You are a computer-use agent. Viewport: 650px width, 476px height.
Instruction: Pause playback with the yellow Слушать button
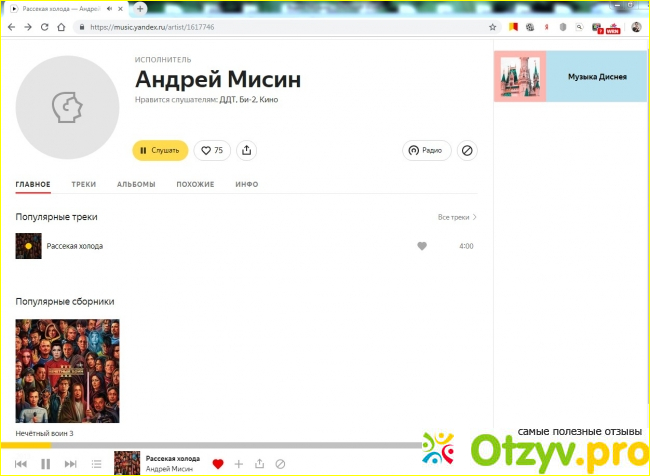[160, 151]
